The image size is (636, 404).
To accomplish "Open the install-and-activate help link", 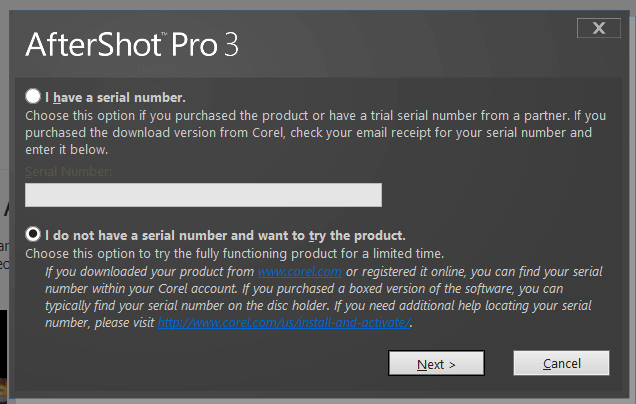I will [284, 322].
